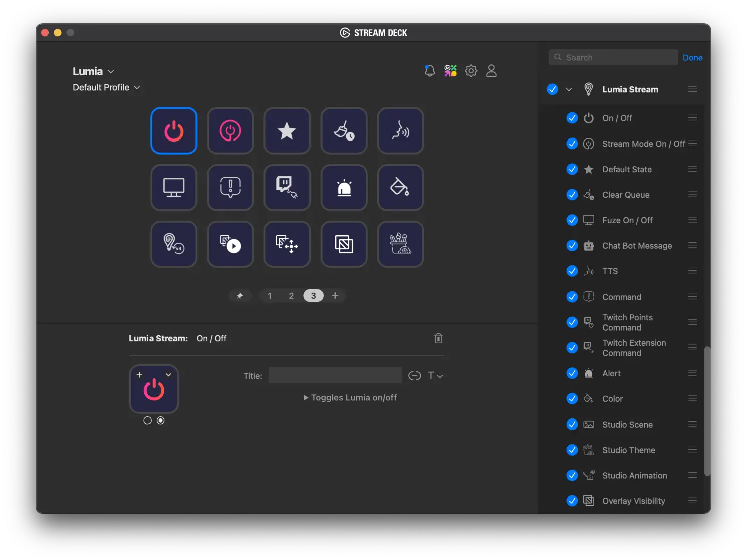Screen dimensions: 747x560
Task: Select the Stream Mode key in grid
Action: point(230,131)
